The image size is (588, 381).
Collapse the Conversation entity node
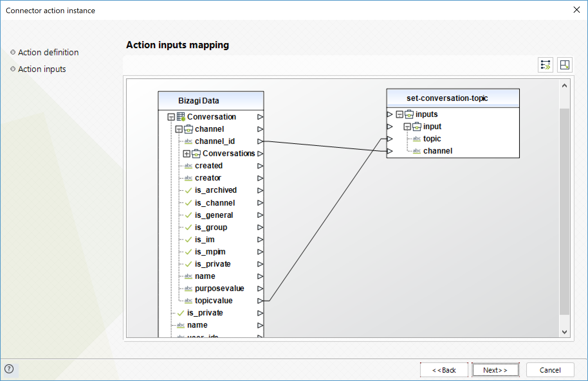tap(171, 117)
